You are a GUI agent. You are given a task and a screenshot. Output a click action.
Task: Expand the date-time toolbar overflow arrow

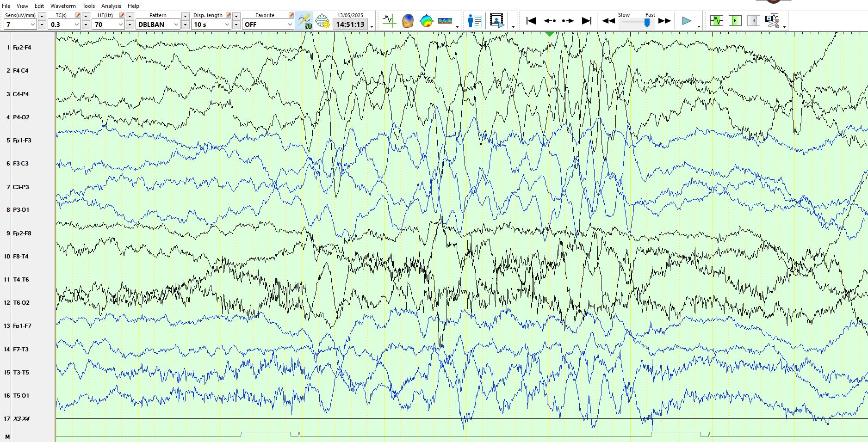coord(372,27)
